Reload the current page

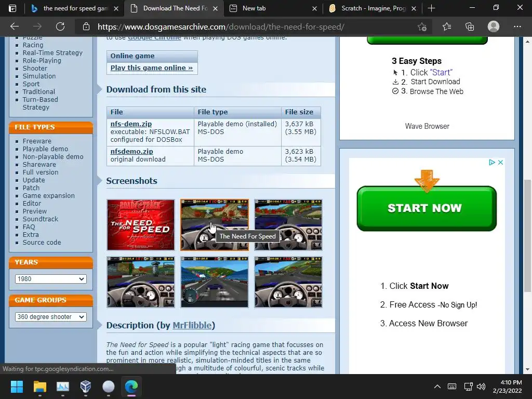click(x=60, y=26)
